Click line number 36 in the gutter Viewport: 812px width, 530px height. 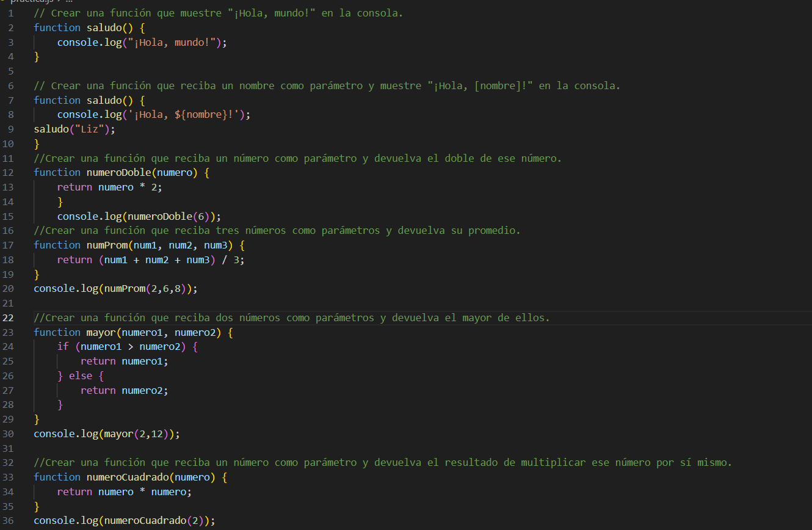8,520
